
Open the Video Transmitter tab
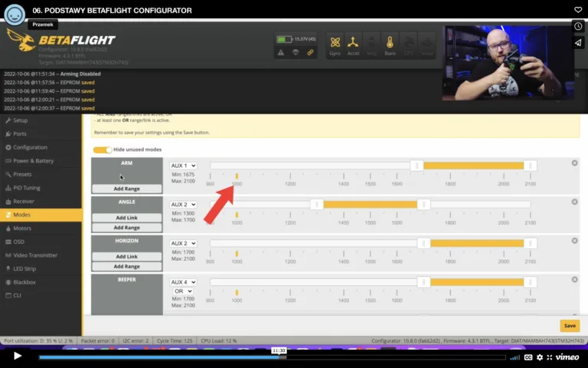[41, 255]
